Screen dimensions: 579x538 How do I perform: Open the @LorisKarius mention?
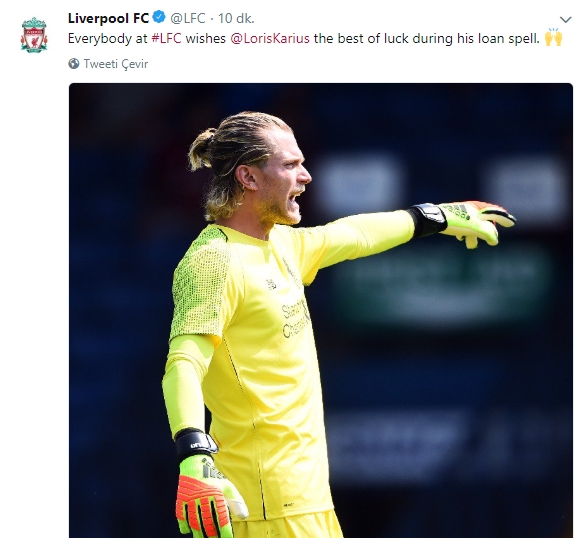pos(270,38)
